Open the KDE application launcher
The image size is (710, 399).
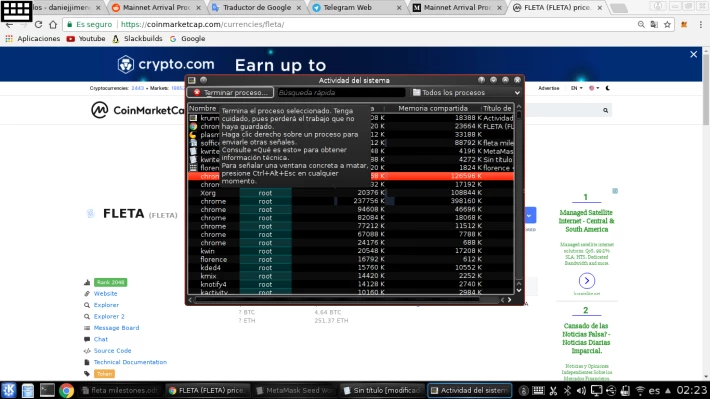coord(9,390)
